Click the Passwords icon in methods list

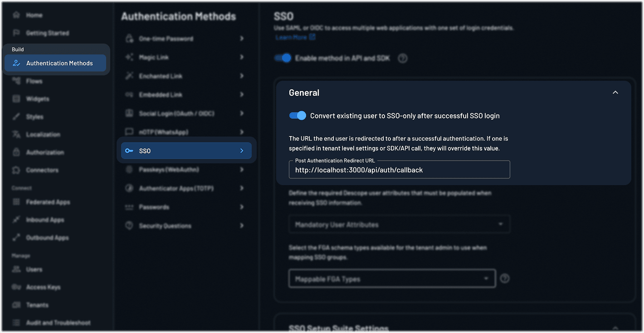coord(129,207)
